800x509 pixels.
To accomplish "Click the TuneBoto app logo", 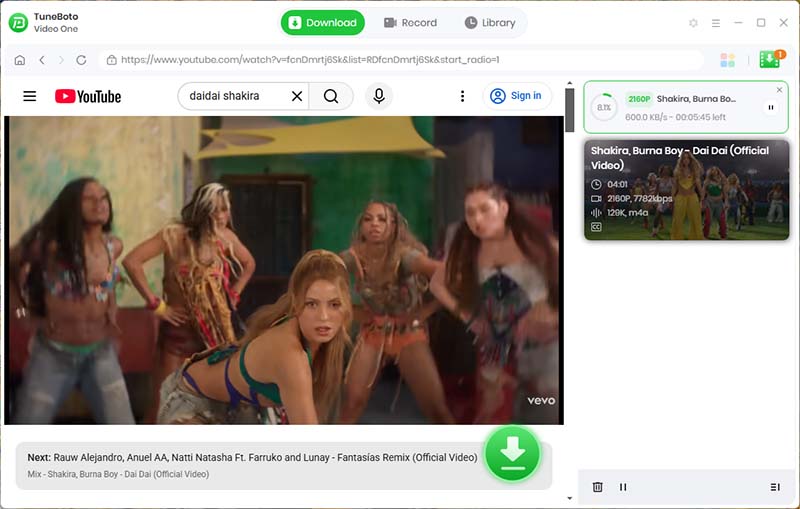I will click(19, 23).
